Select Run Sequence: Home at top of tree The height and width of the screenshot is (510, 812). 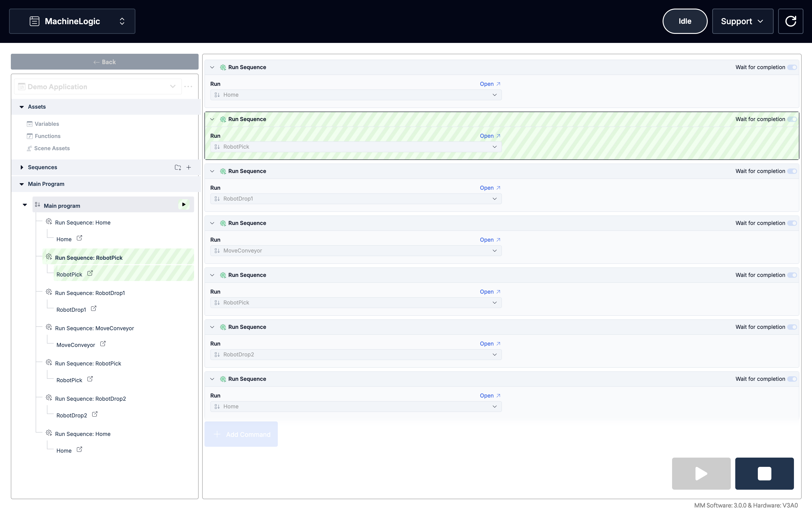click(83, 223)
